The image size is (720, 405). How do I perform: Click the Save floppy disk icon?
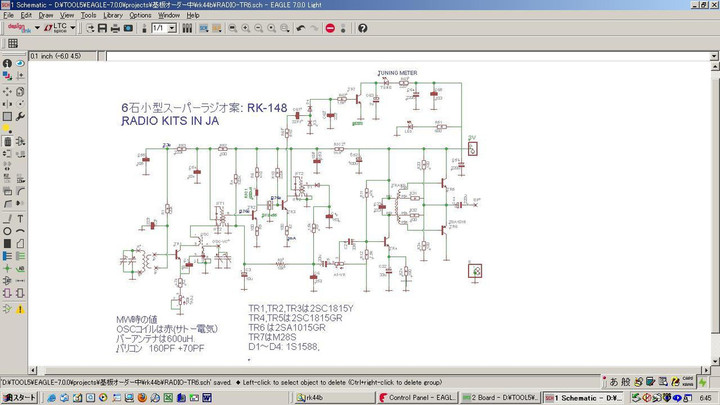[101, 28]
